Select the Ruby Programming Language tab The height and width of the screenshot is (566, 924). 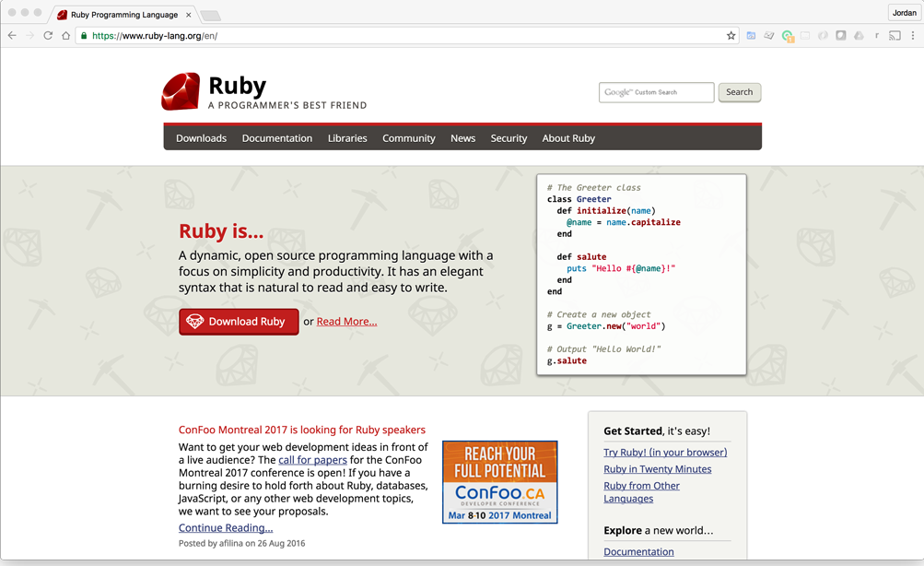point(123,15)
